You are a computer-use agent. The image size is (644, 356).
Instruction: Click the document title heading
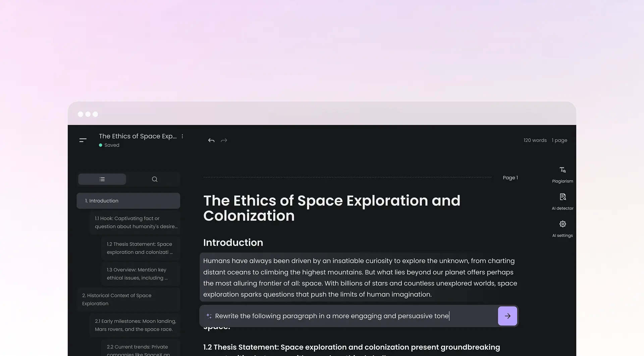click(x=331, y=208)
